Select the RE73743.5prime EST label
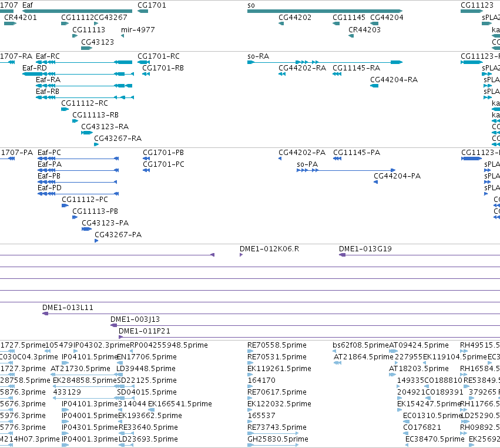 [277, 427]
